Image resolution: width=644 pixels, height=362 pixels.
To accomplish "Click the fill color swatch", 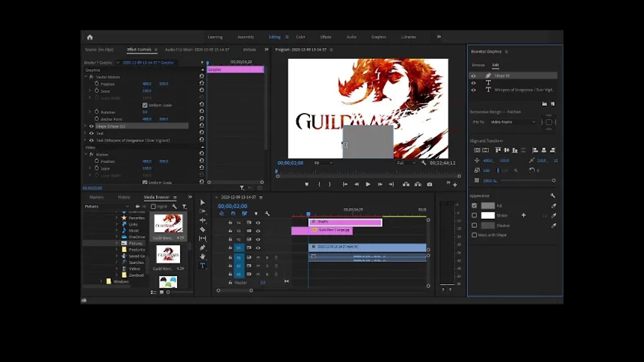I will [488, 206].
